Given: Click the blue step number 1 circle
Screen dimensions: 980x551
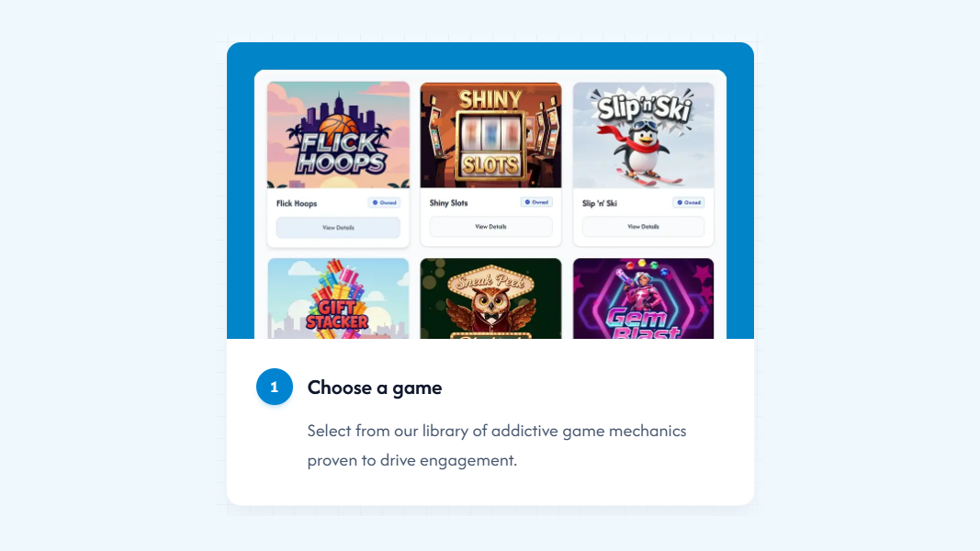Looking at the screenshot, I should pos(275,387).
